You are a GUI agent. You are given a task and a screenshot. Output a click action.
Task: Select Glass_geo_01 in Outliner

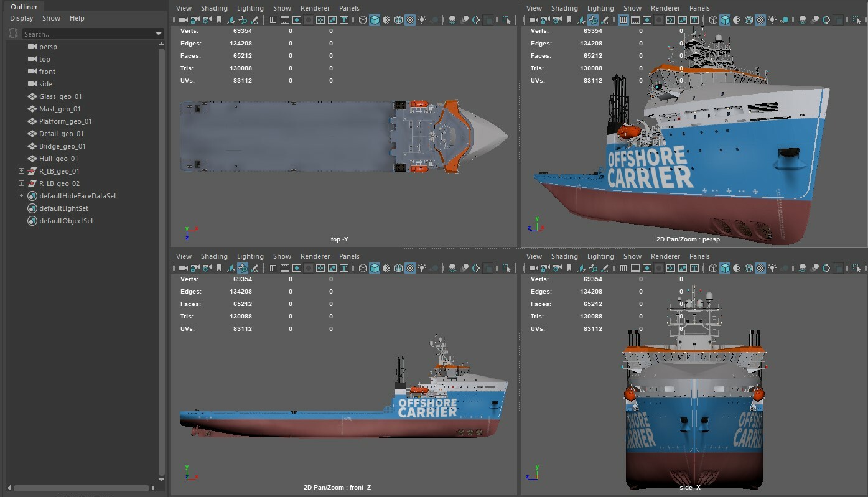click(x=60, y=96)
